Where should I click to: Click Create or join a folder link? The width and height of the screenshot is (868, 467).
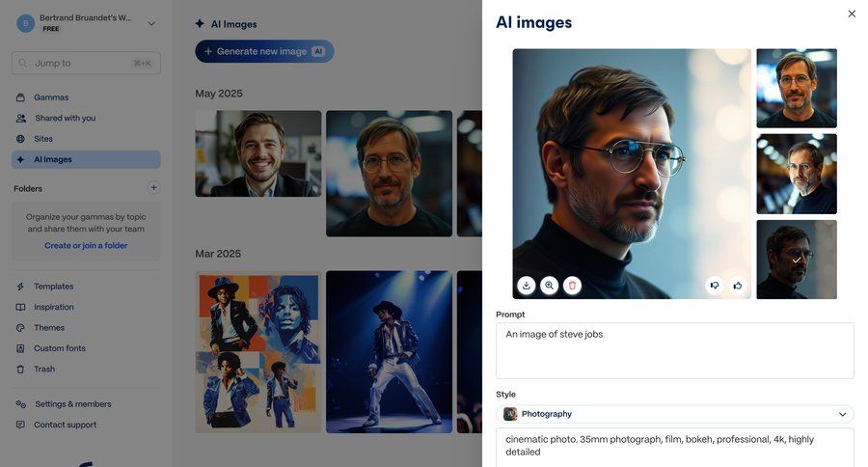click(86, 245)
